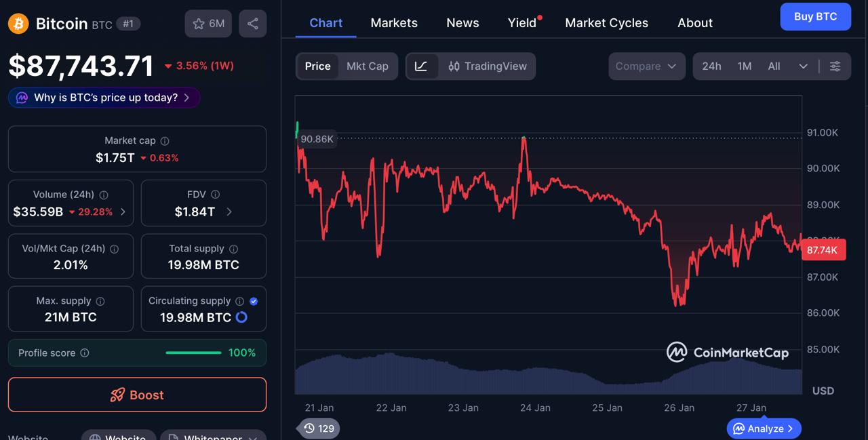Click the Profile score progress bar
Screen dimensions: 868x440
point(193,353)
